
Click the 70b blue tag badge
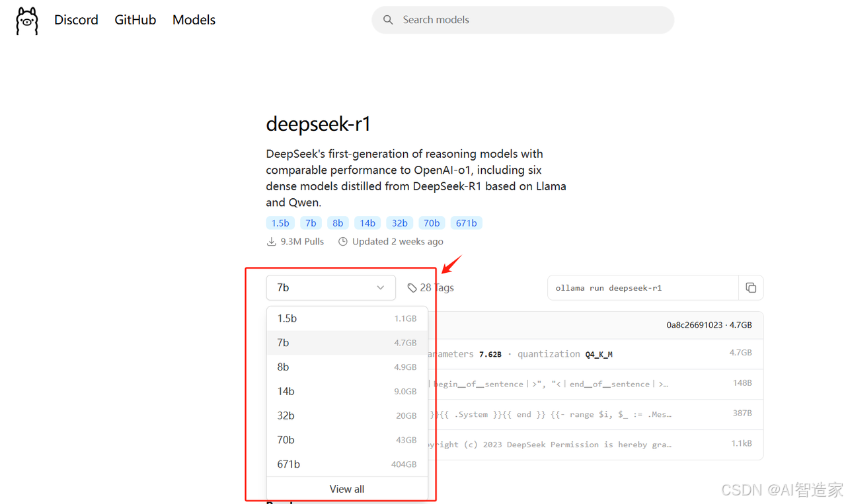[x=432, y=223]
